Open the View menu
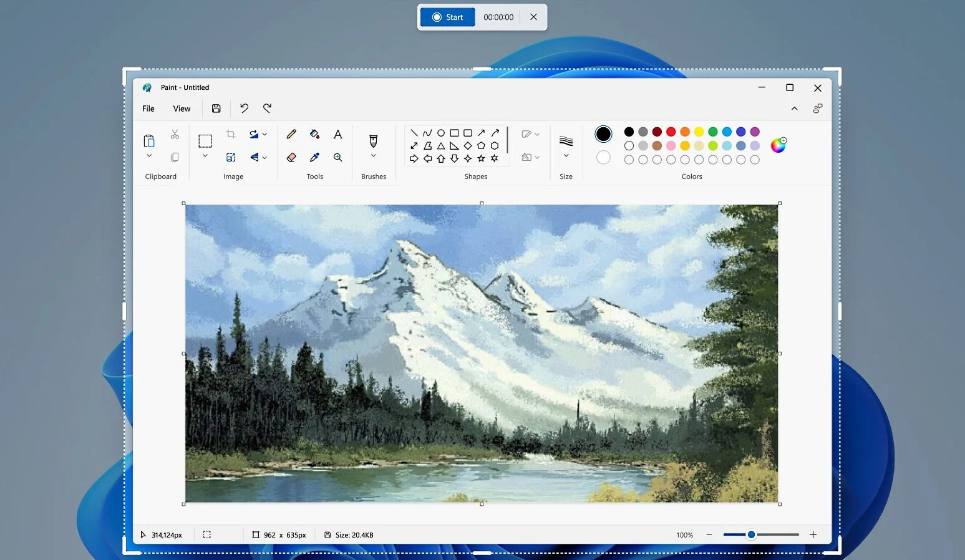Image resolution: width=965 pixels, height=560 pixels. click(x=181, y=108)
